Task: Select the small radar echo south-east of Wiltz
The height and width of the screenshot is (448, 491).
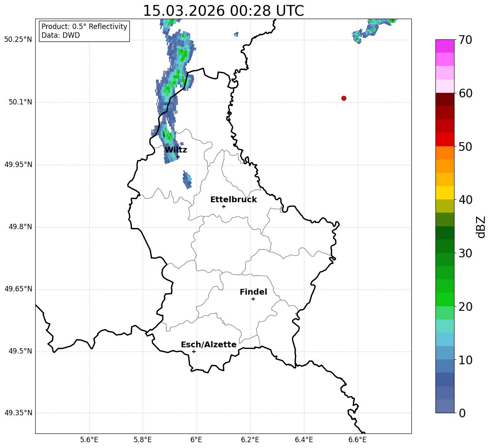Action: coord(187,180)
